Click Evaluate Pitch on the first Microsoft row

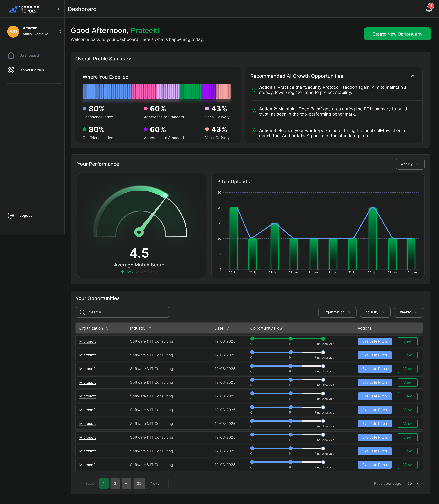375,341
